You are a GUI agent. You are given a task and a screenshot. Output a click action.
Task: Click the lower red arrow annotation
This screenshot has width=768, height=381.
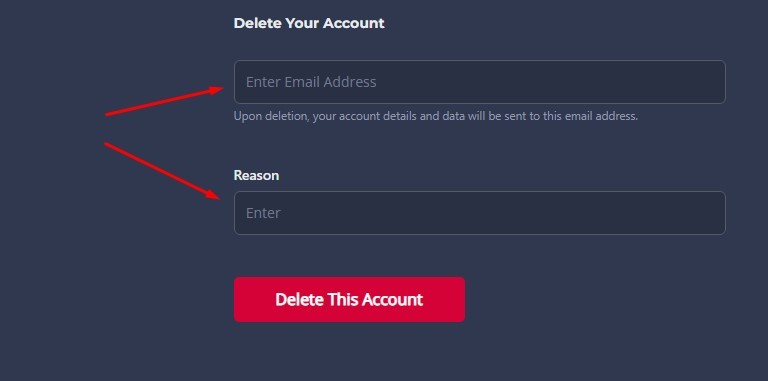[x=162, y=171]
